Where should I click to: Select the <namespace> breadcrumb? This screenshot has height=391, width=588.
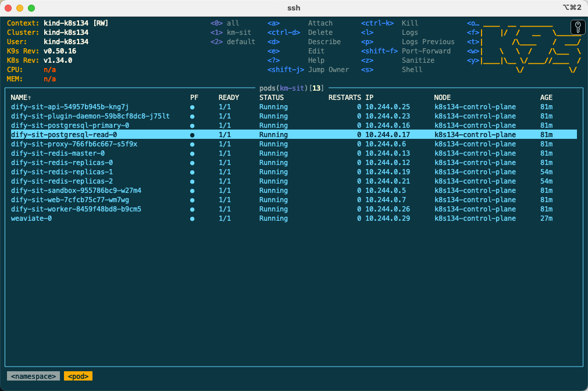(33, 376)
